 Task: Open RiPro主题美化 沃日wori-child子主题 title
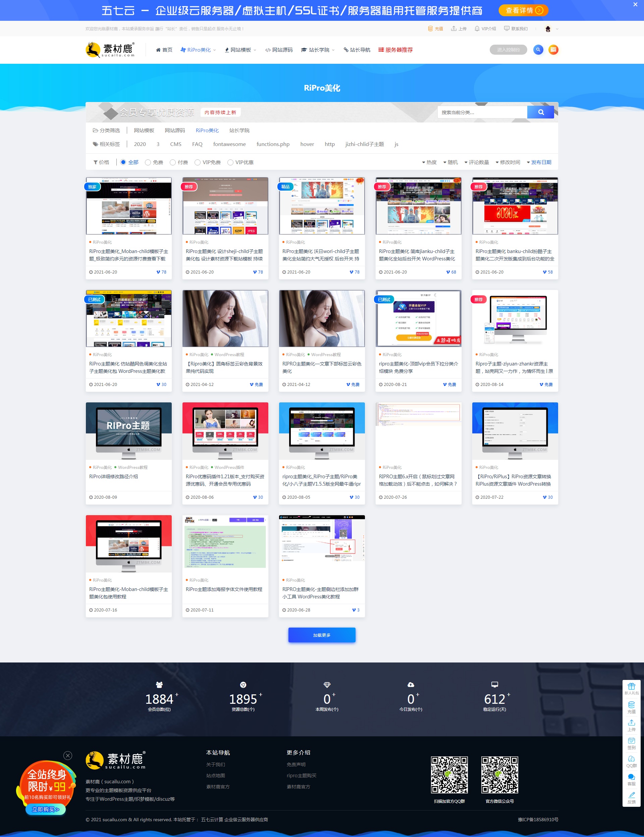[321, 255]
